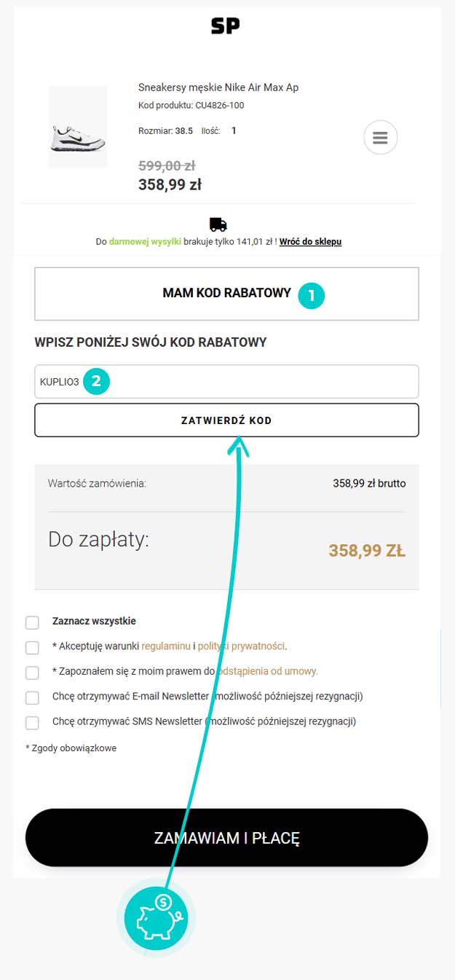Open the 'regulaminu' link
Screen dimensions: 455x980
[166, 646]
